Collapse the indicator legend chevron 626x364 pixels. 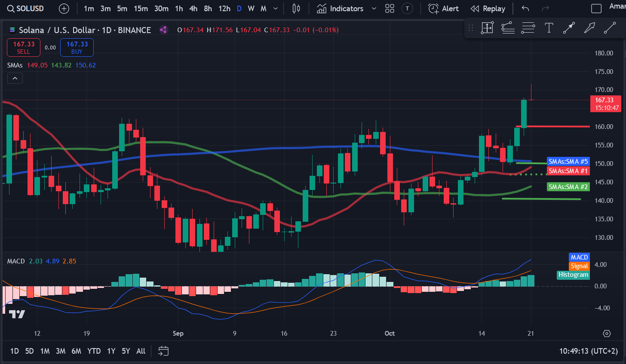(15, 78)
